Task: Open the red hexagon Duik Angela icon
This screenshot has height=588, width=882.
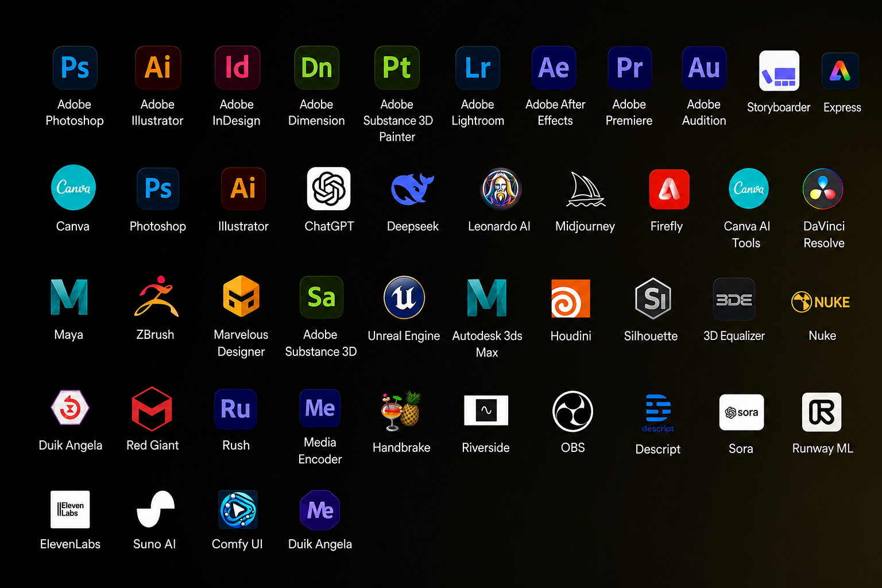Action: tap(70, 408)
